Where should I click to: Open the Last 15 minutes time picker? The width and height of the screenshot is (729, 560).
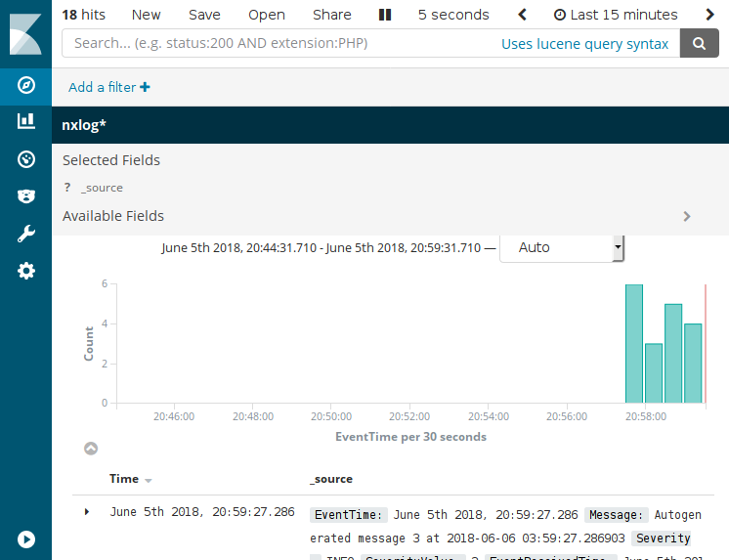pyautogui.click(x=616, y=15)
